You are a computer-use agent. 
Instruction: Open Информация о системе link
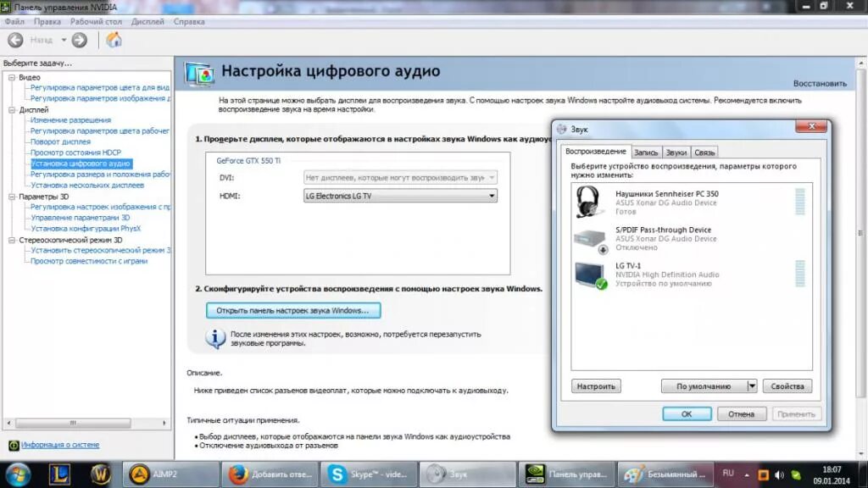pos(60,445)
